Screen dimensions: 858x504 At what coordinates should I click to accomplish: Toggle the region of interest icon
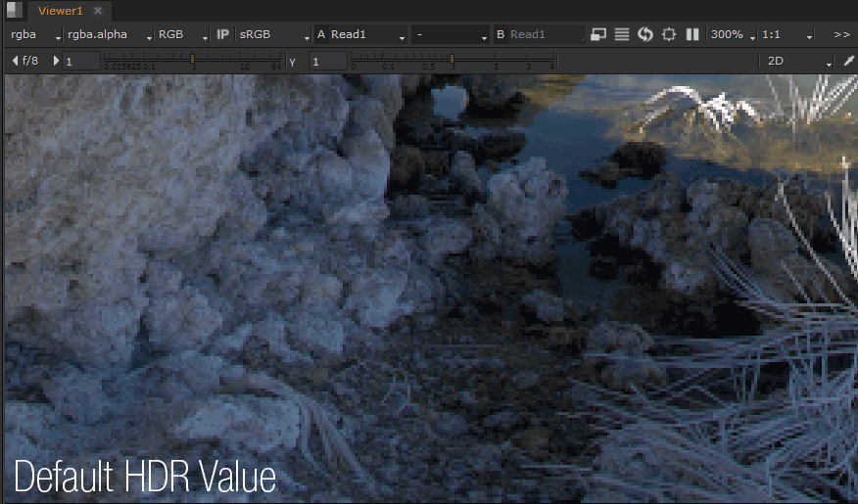click(669, 34)
